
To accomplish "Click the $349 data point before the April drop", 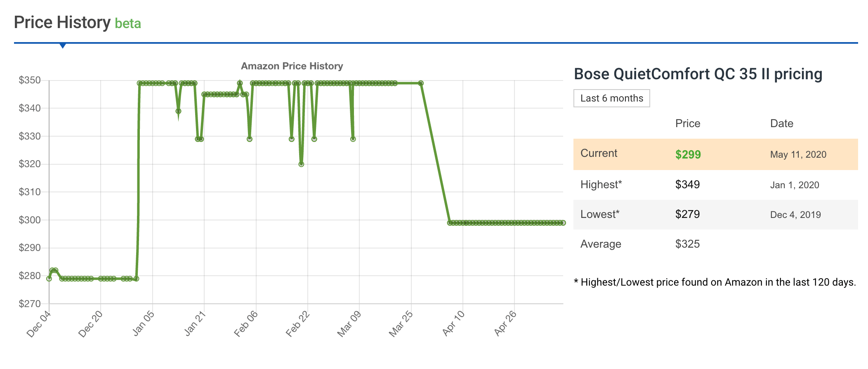I will pos(421,83).
